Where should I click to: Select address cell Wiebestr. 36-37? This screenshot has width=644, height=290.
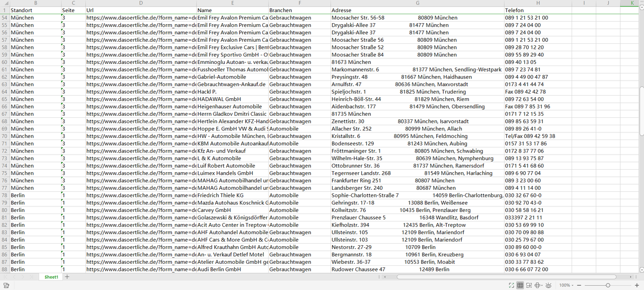pos(417,262)
